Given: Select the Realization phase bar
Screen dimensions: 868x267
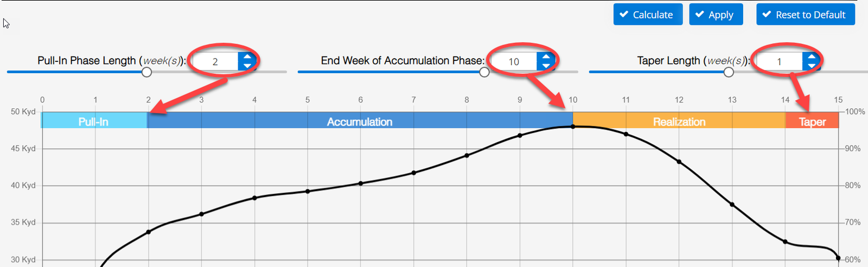Looking at the screenshot, I should (679, 120).
